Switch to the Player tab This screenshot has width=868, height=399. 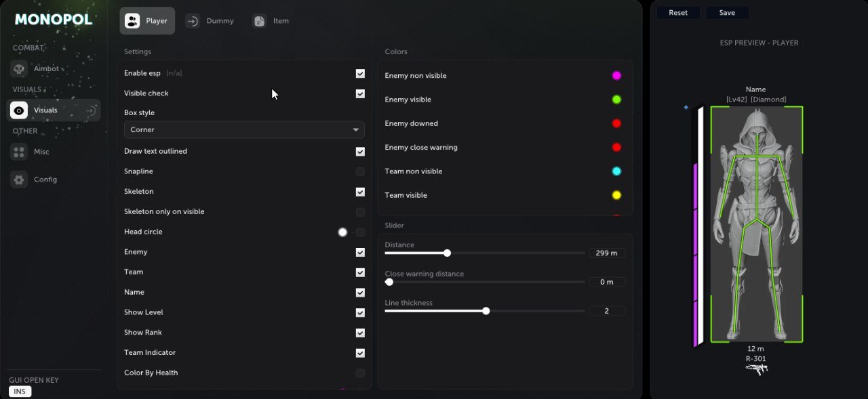(147, 21)
